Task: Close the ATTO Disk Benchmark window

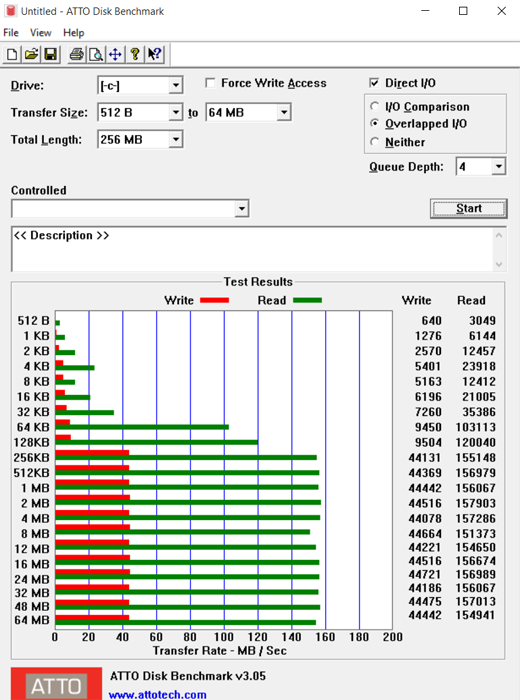Action: 502,11
